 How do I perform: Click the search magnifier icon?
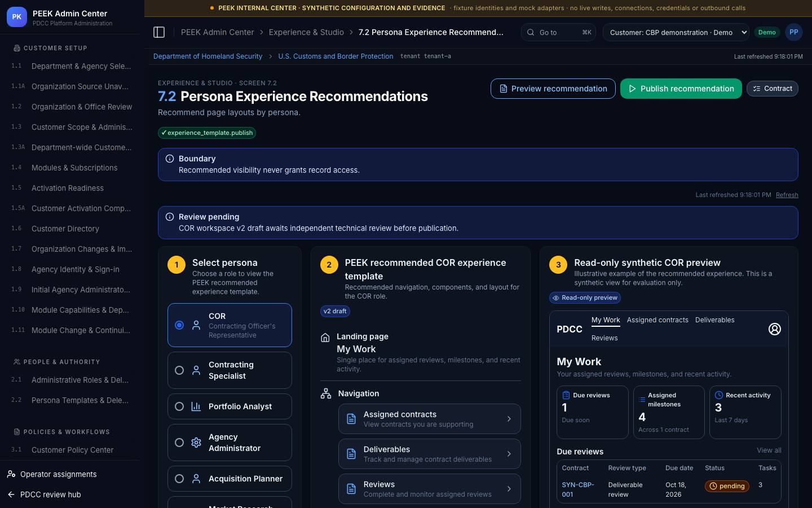531,32
